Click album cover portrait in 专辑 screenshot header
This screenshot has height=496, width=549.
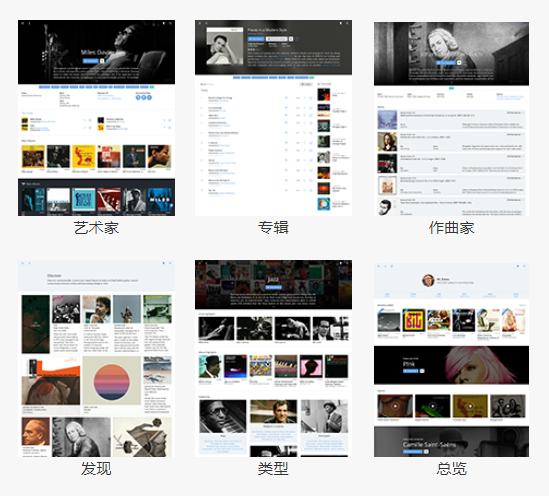[224, 46]
